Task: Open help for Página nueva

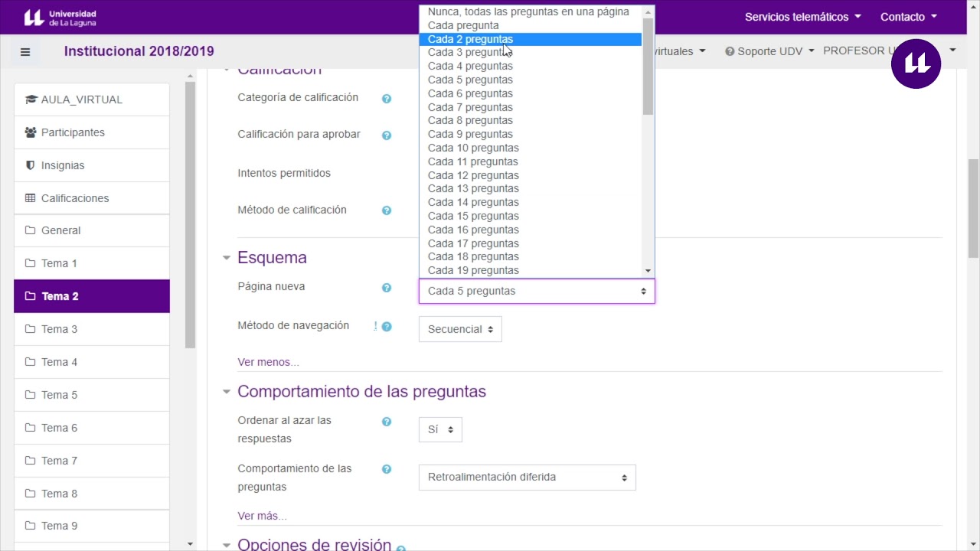Action: pos(387,288)
